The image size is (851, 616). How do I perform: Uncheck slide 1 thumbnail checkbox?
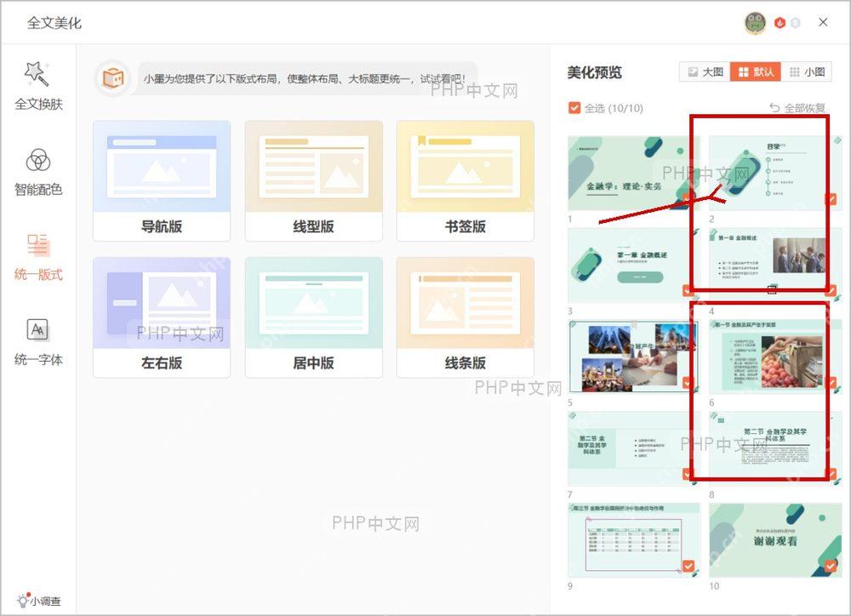[688, 198]
